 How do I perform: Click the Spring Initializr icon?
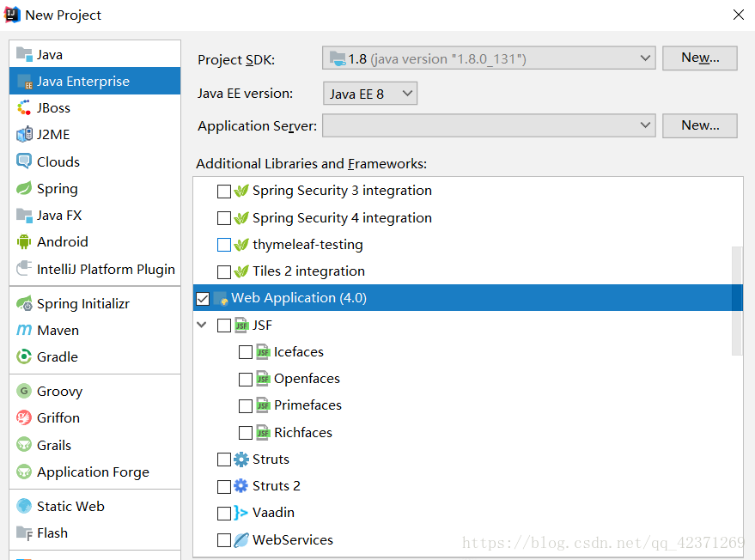(24, 303)
